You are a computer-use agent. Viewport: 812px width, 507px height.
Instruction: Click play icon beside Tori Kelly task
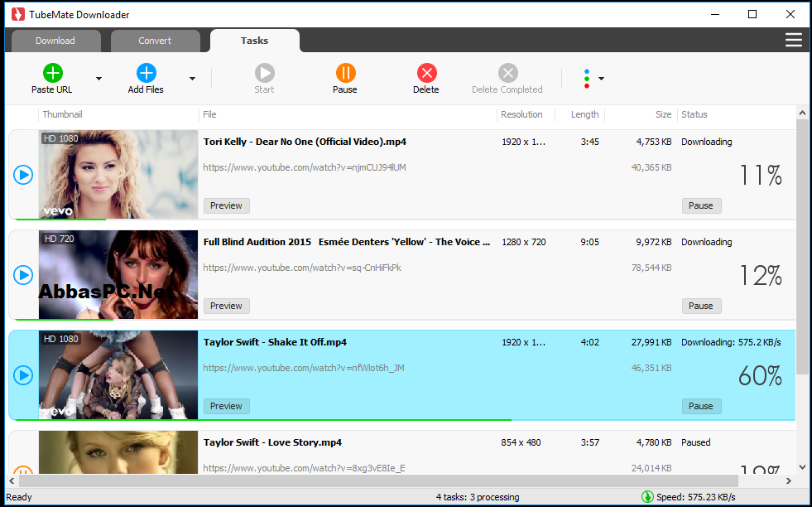(x=23, y=175)
